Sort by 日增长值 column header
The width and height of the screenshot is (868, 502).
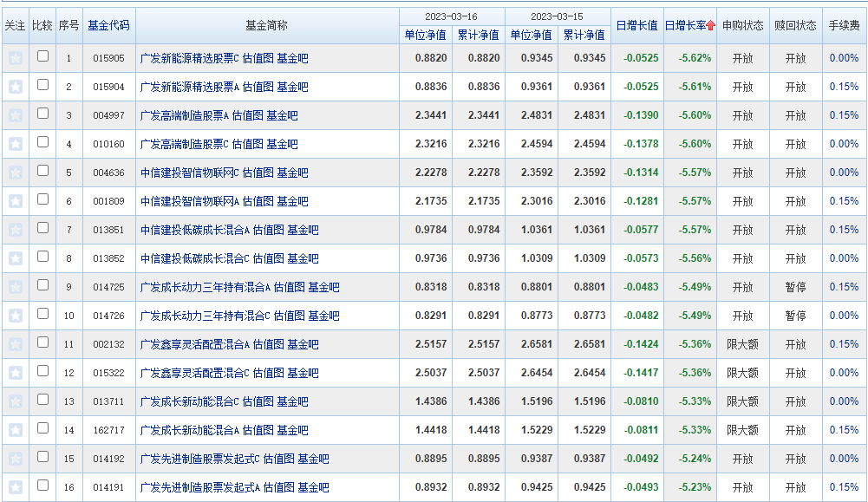tap(636, 25)
